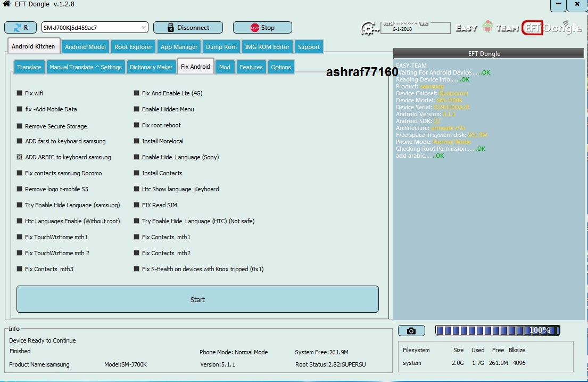
Task: Tick Install Contacts checkbox
Action: [x=137, y=173]
